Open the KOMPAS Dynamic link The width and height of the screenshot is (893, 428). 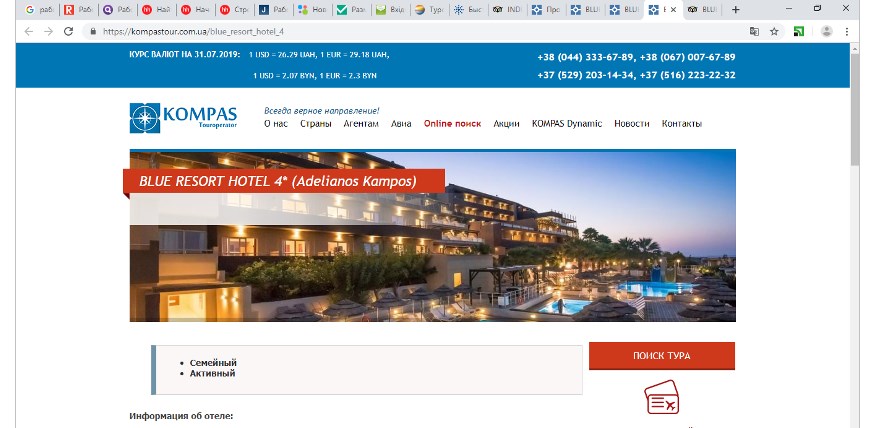coord(567,124)
